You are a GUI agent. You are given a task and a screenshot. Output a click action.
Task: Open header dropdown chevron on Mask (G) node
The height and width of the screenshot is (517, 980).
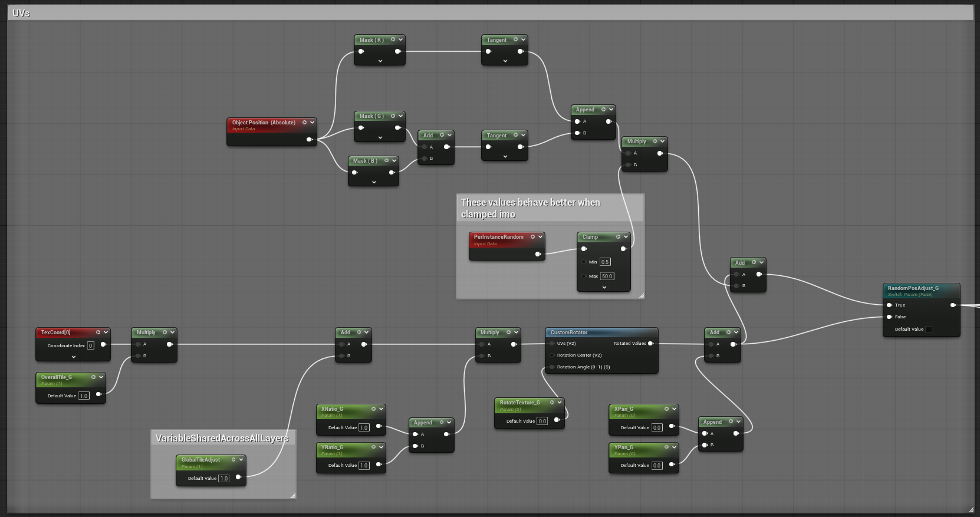click(x=400, y=116)
